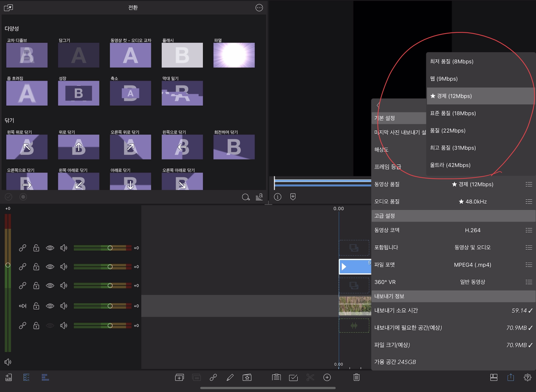Select 표준 품질 (18Mbps) from quality menu
The width and height of the screenshot is (536, 392).
pyautogui.click(x=453, y=113)
